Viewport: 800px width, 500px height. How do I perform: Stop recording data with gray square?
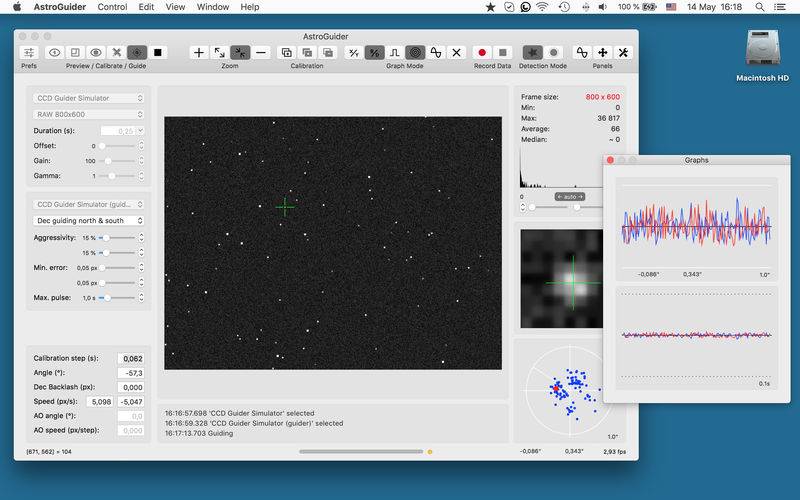pos(503,53)
